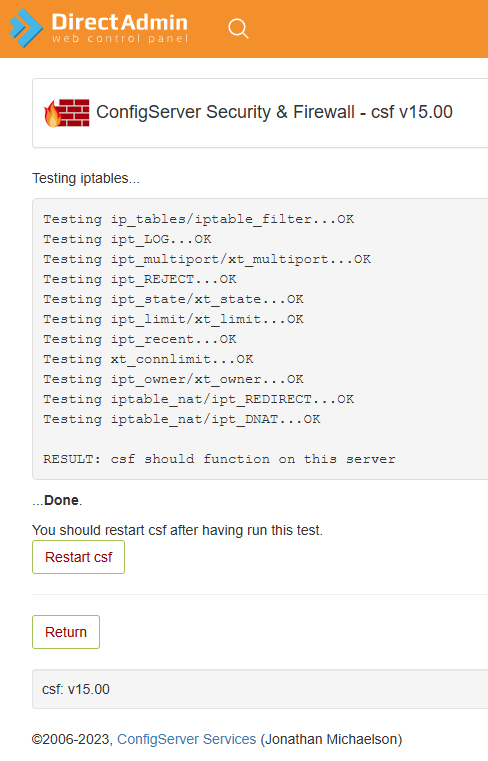Click the ConfigServer Security & Firewall heading

tap(274, 112)
